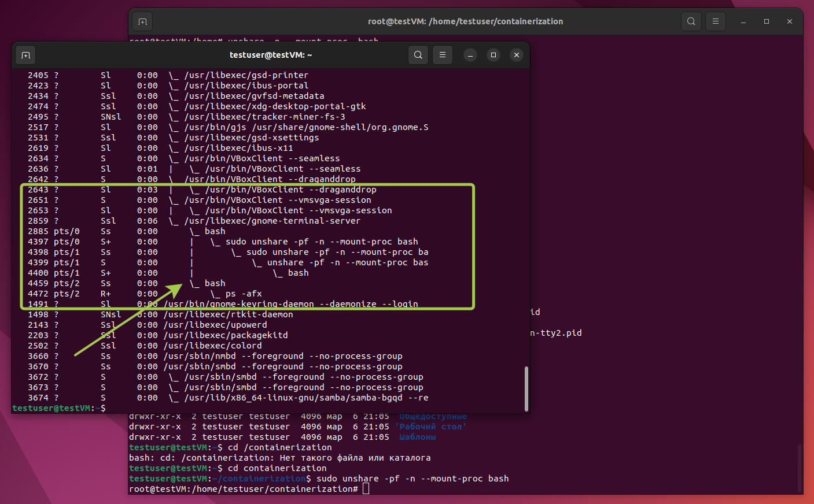
Task: Click PID 4459 bash line
Action: 126,283
